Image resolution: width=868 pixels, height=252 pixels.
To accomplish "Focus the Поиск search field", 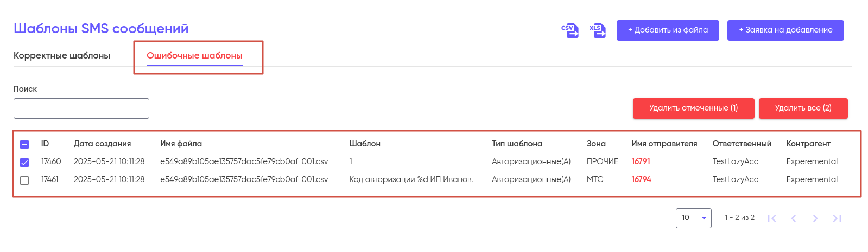I will tap(81, 108).
